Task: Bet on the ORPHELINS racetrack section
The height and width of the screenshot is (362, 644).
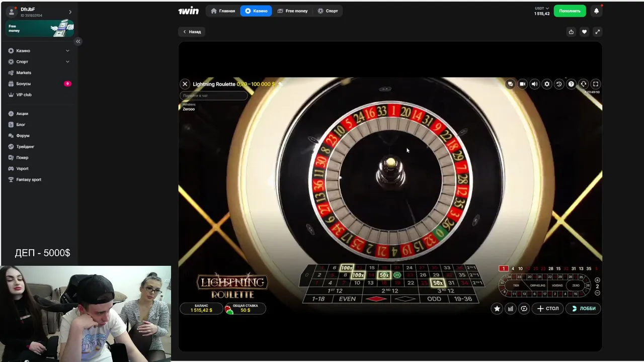Action: coord(537,286)
